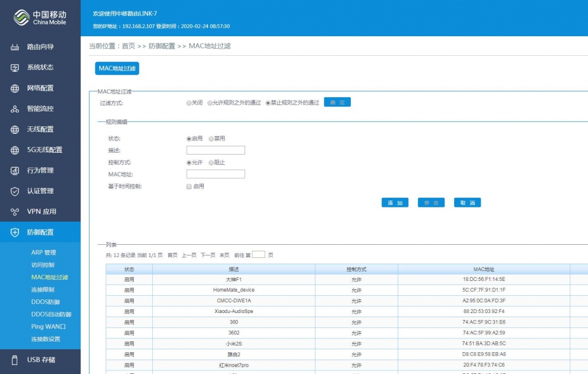This screenshot has height=374, width=588.
Task: Select 允许规则之外的通过 radio
Action: coord(210,103)
